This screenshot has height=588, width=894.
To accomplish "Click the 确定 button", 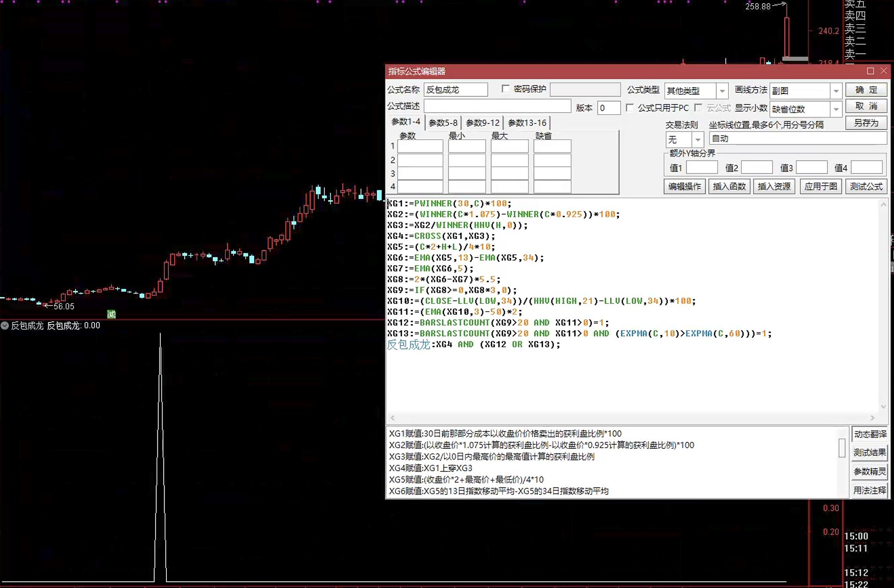I will 866,90.
